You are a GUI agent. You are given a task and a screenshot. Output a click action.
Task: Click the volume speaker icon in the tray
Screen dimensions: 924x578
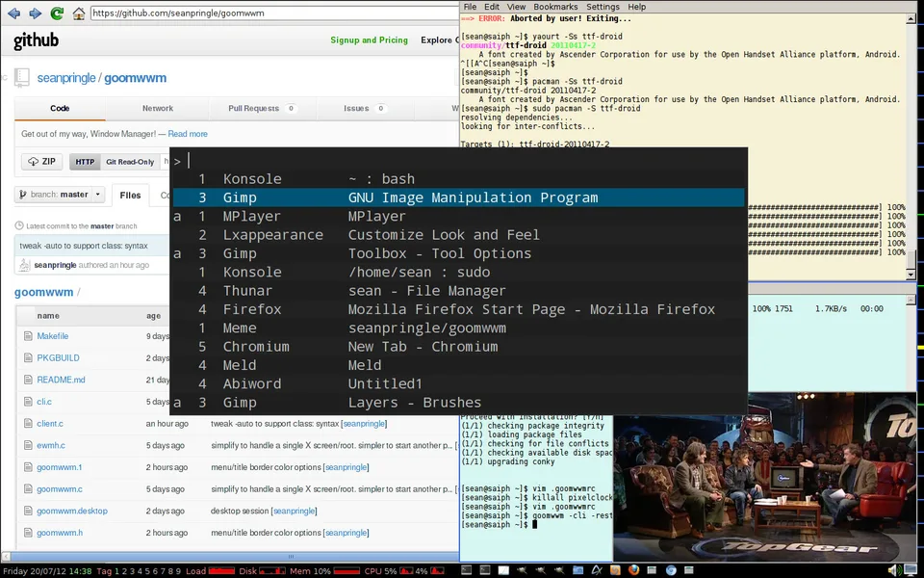894,570
